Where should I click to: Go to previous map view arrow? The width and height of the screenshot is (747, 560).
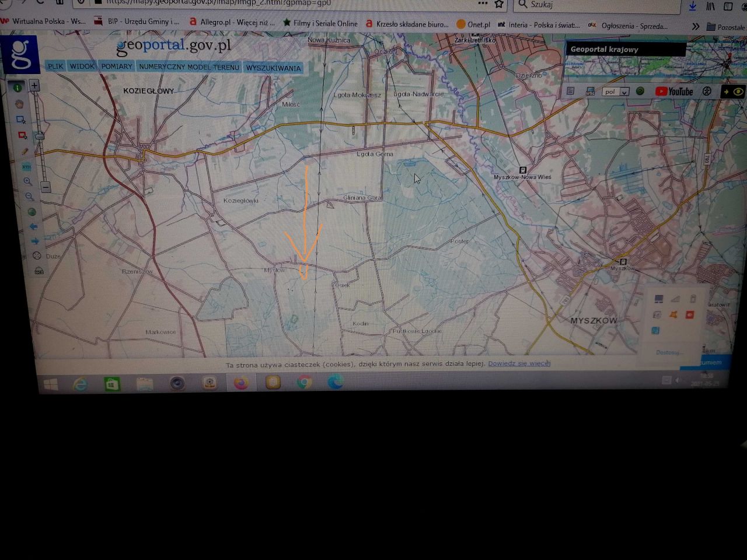(33, 226)
